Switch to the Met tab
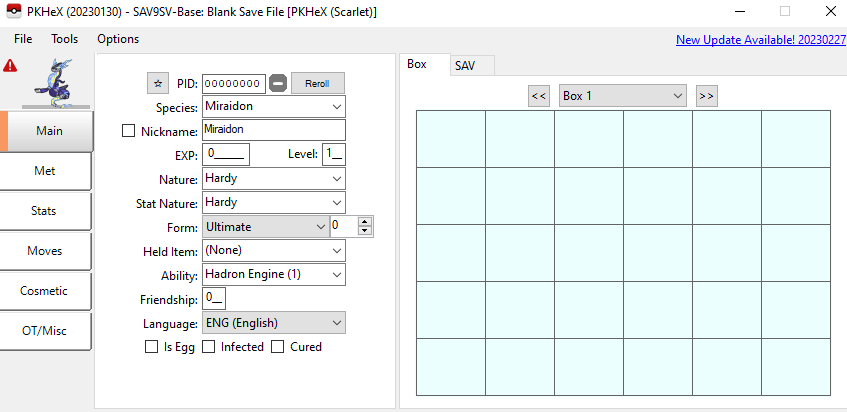 tap(45, 171)
